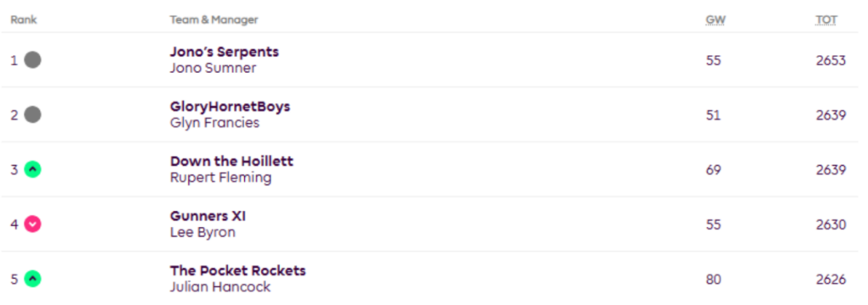This screenshot has width=868, height=305.
Task: Click the grey no-change icon at rank 1
Action: pos(33,60)
